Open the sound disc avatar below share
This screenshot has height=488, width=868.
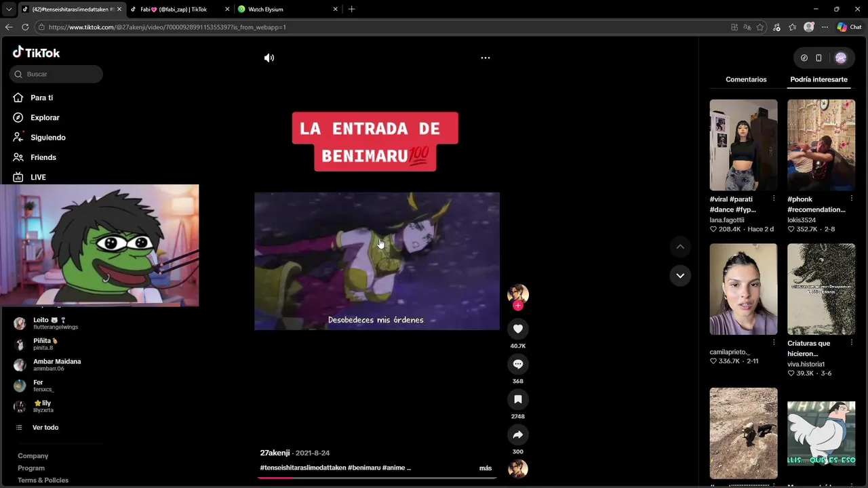pyautogui.click(x=518, y=468)
